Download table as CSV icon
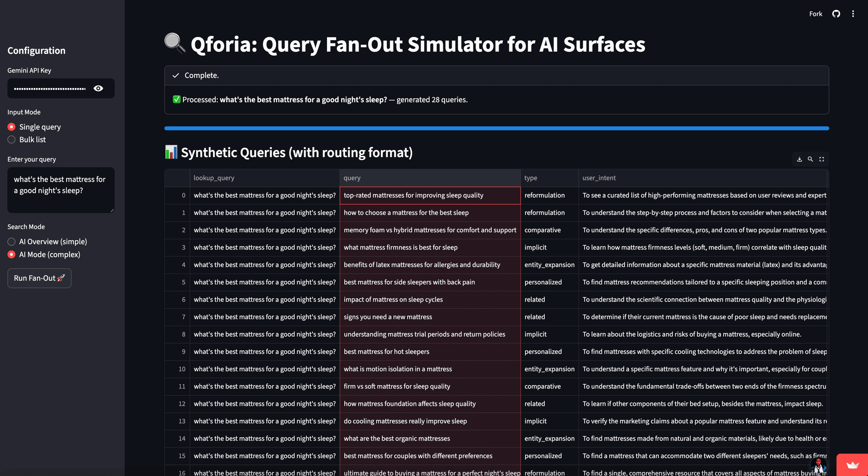The height and width of the screenshot is (476, 868). [x=799, y=159]
